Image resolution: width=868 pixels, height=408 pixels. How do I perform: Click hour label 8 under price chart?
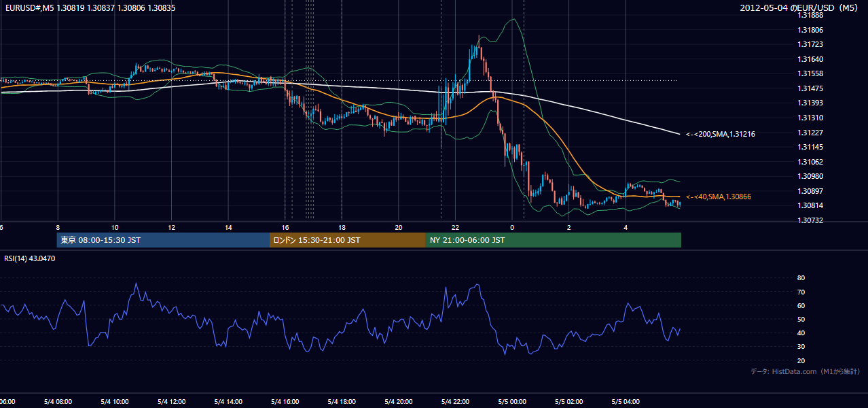click(58, 227)
